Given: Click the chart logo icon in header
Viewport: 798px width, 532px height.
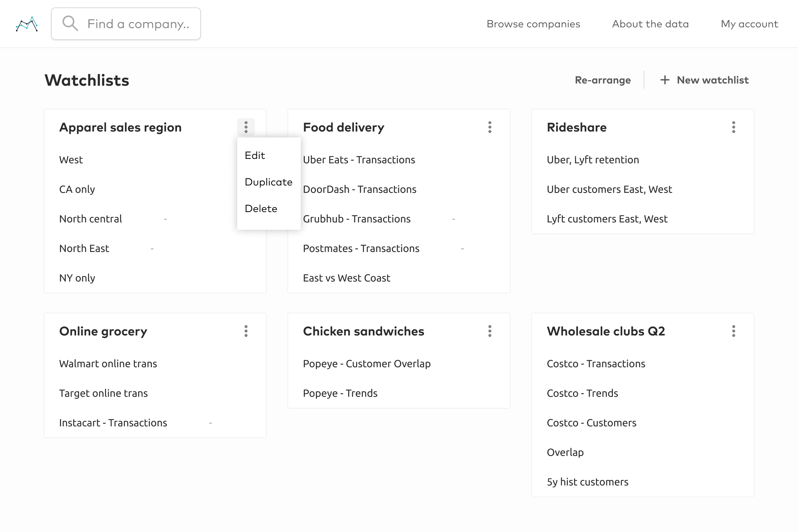Looking at the screenshot, I should 27,24.
